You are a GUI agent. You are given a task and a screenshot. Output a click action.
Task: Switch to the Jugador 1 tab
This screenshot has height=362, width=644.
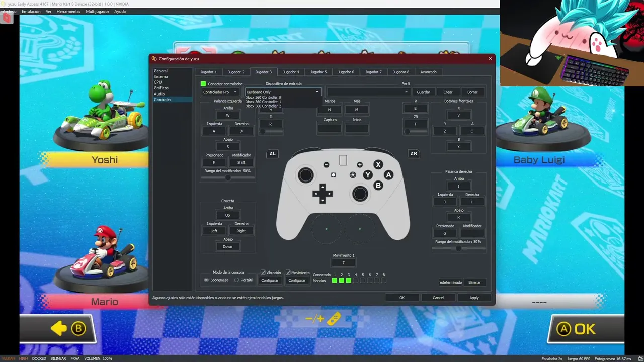[x=208, y=72]
